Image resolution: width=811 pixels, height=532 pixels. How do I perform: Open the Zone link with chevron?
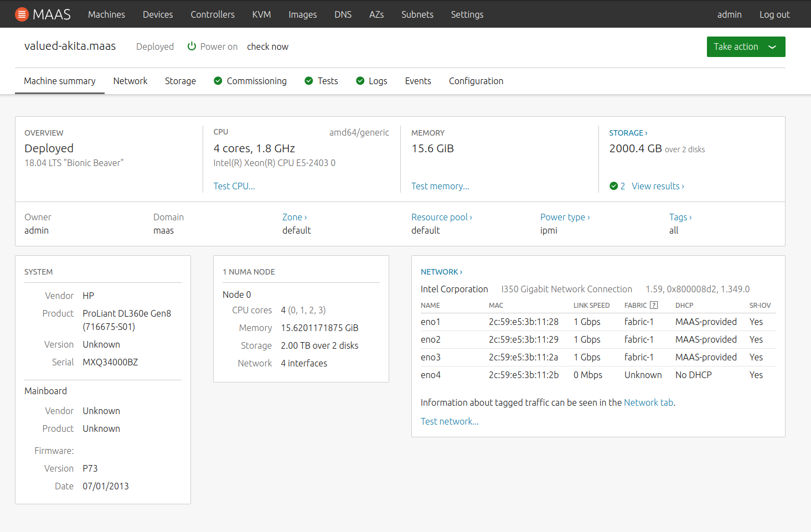pos(294,218)
